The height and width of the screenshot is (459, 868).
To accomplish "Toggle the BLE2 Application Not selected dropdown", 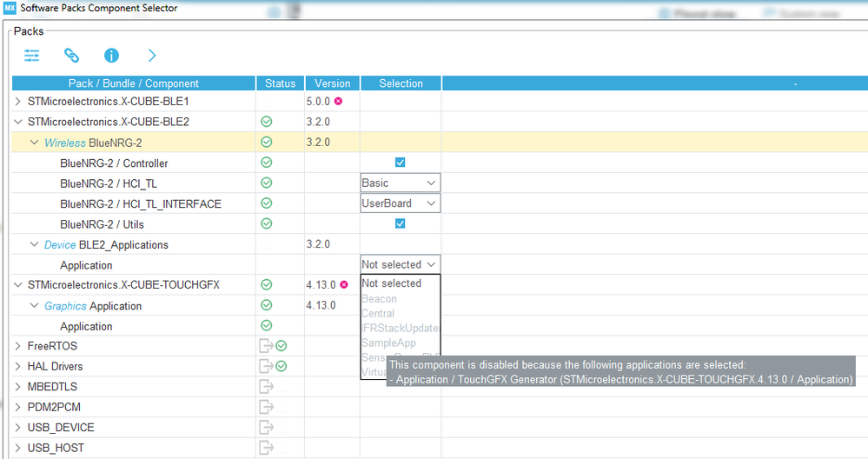I will point(401,264).
